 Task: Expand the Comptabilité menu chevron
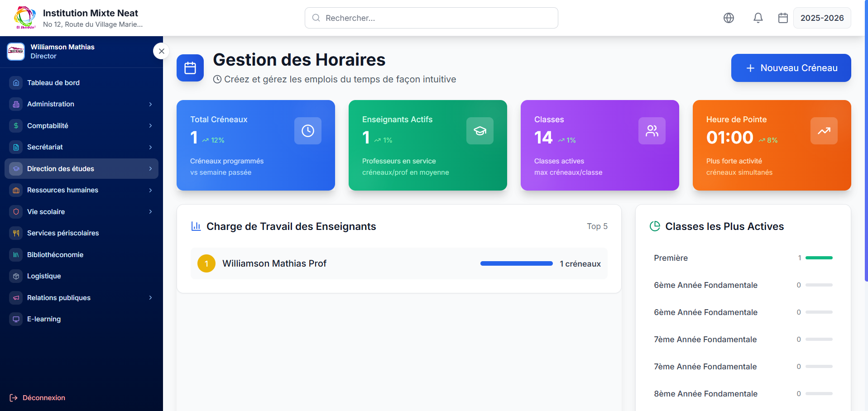tap(150, 125)
